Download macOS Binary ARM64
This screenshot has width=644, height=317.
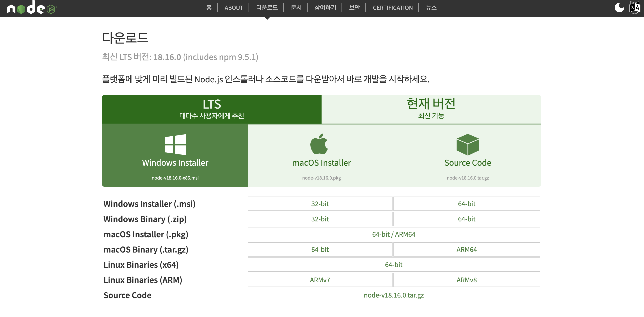pos(466,249)
